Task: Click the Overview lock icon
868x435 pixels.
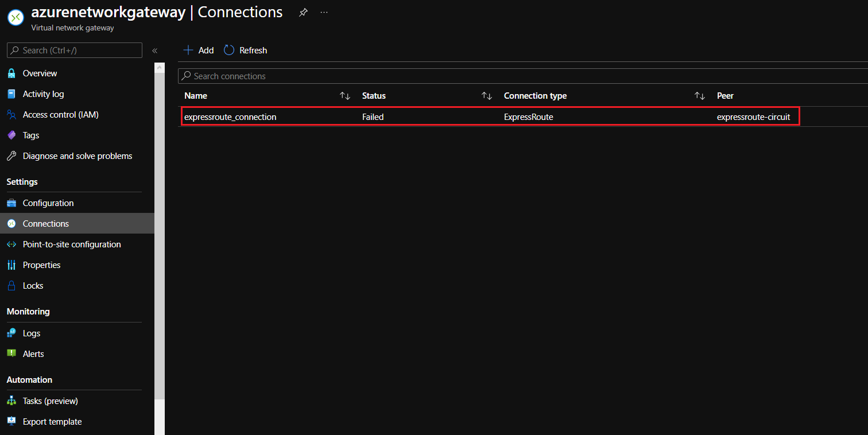Action: (x=11, y=73)
